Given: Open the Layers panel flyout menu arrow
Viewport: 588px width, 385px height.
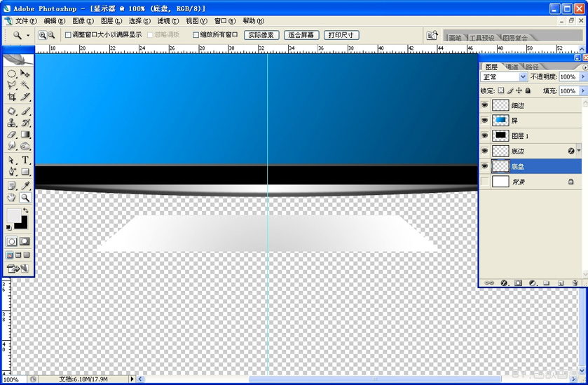Looking at the screenshot, I should (x=584, y=67).
